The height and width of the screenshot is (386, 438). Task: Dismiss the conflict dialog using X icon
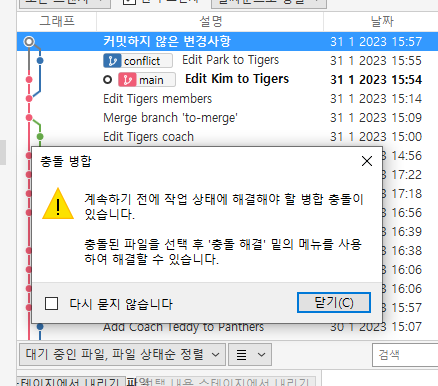click(x=367, y=161)
